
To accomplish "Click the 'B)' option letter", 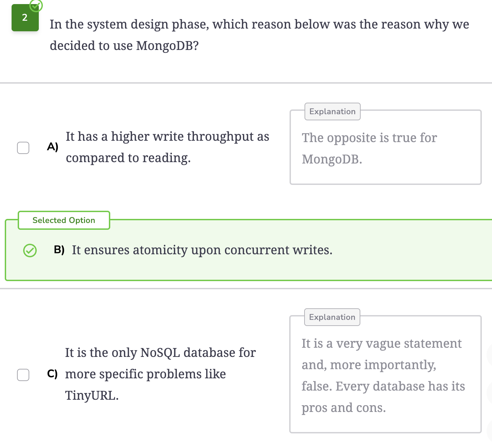I will point(59,250).
